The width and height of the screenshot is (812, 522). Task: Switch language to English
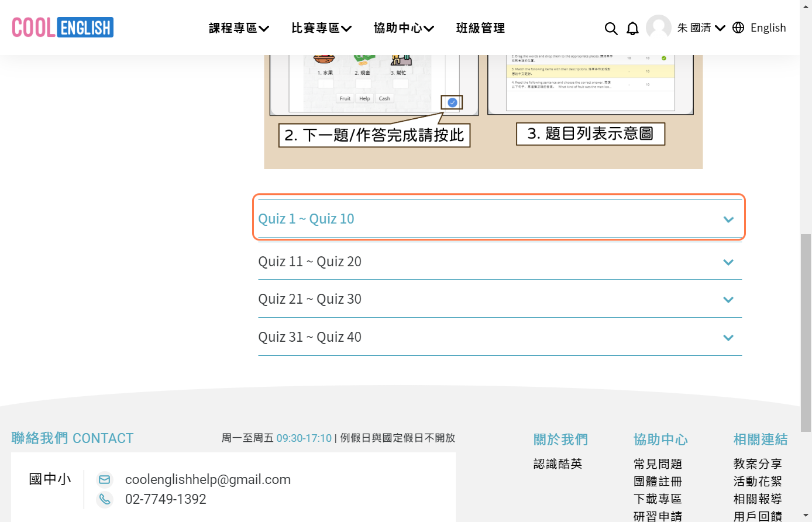768,28
